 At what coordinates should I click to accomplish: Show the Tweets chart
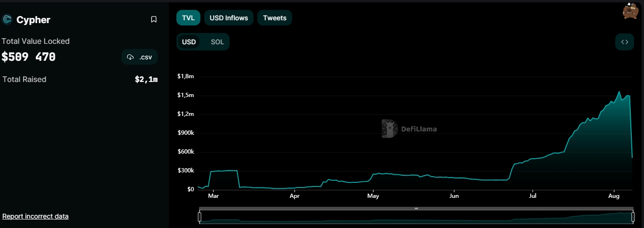(x=275, y=18)
